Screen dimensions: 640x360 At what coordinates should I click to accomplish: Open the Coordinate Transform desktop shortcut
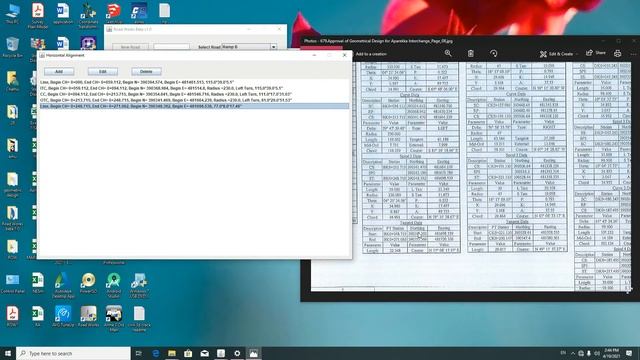88,16
